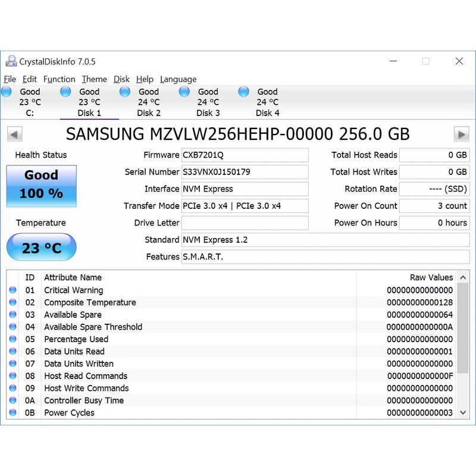This screenshot has height=476, width=476.
Task: Click status dot for Power Cycles row
Action: [x=12, y=412]
